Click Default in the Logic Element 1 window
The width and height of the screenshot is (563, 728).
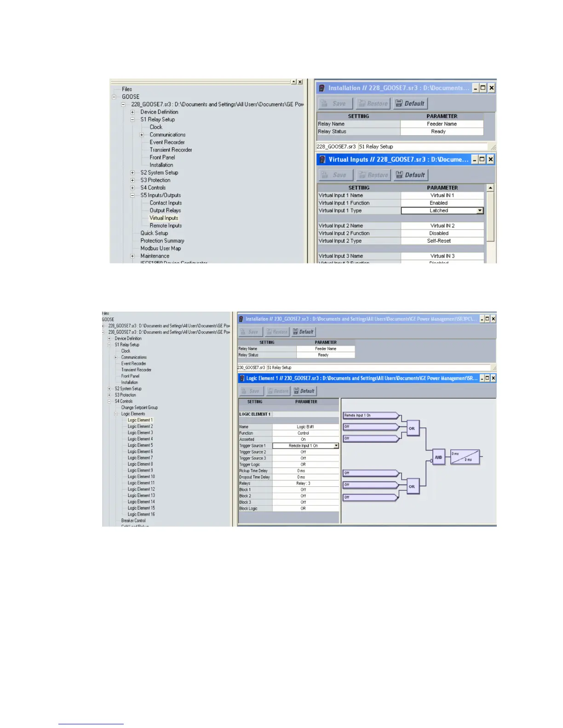pyautogui.click(x=304, y=391)
